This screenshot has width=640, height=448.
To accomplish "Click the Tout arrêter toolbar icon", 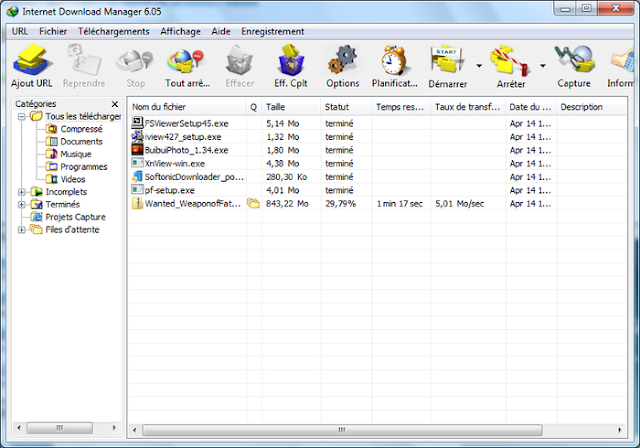I will (x=186, y=61).
